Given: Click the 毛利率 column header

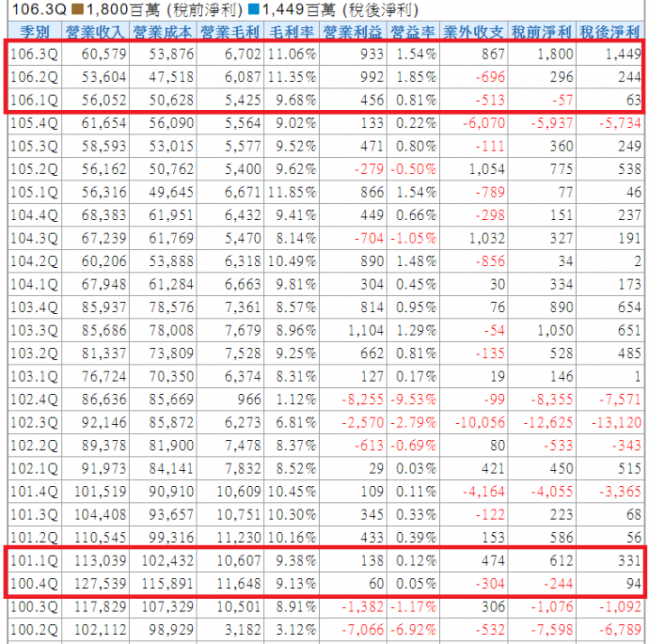Looking at the screenshot, I should (291, 32).
